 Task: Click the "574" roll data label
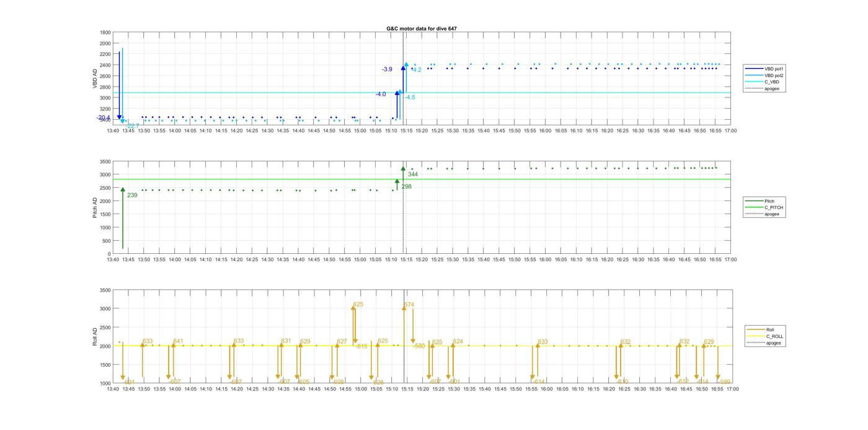(x=409, y=305)
